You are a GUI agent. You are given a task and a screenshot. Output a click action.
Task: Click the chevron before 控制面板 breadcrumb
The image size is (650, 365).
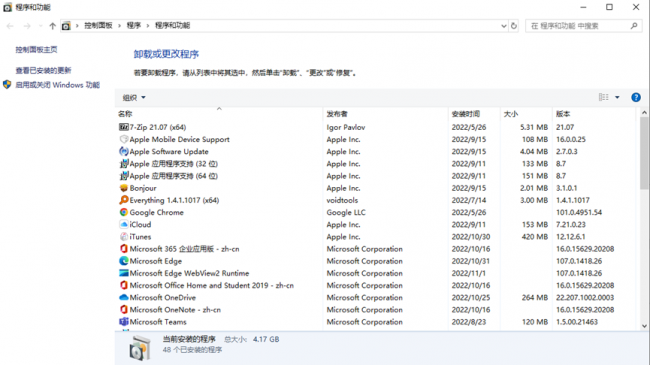tap(77, 26)
